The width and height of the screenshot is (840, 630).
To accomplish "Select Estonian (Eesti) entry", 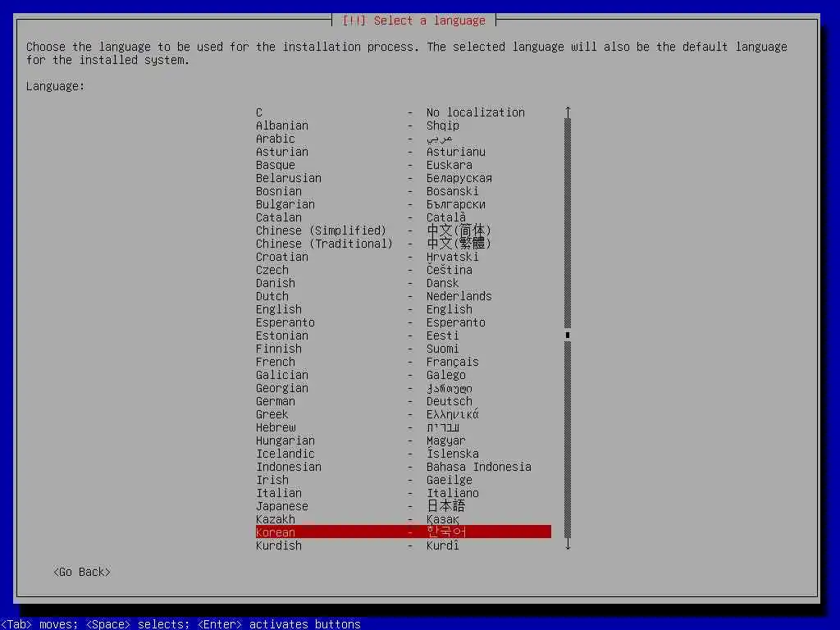I will 404,336.
